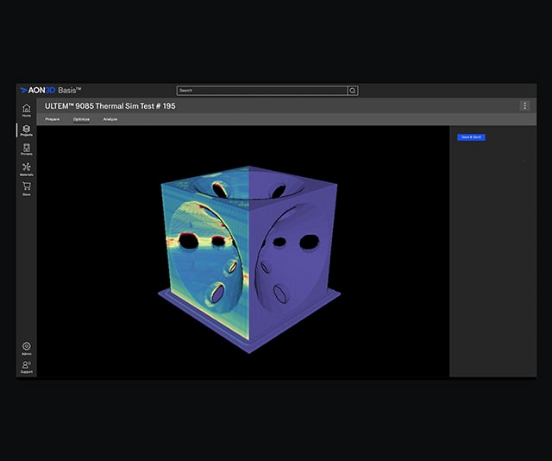Switch to the Optimize tab
This screenshot has width=552, height=461.
[x=81, y=119]
